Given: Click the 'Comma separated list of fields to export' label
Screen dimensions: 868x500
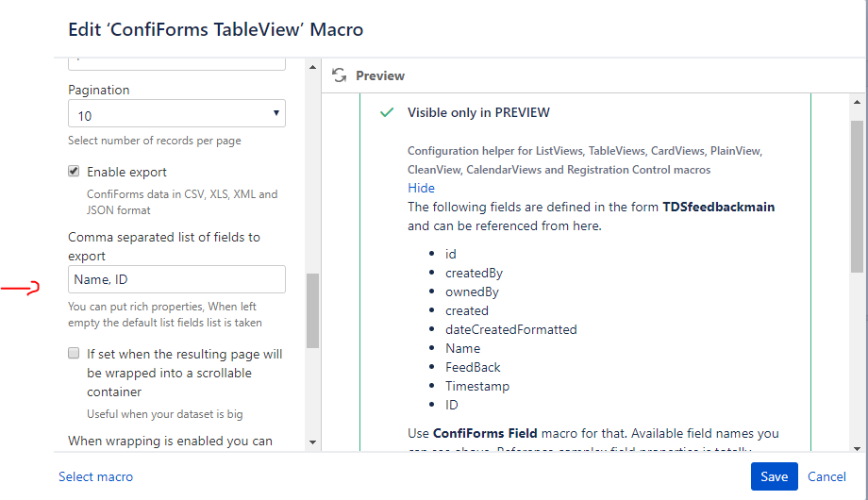Looking at the screenshot, I should click(x=164, y=246).
